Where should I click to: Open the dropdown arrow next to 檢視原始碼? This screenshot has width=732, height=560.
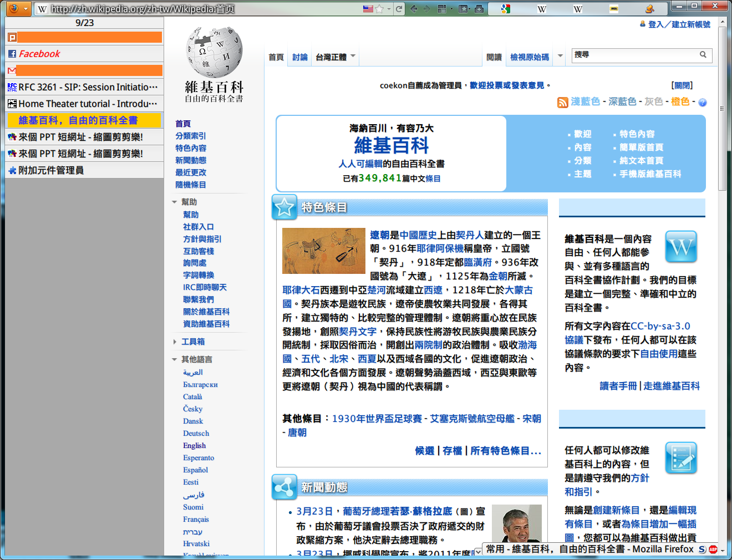[x=560, y=56]
